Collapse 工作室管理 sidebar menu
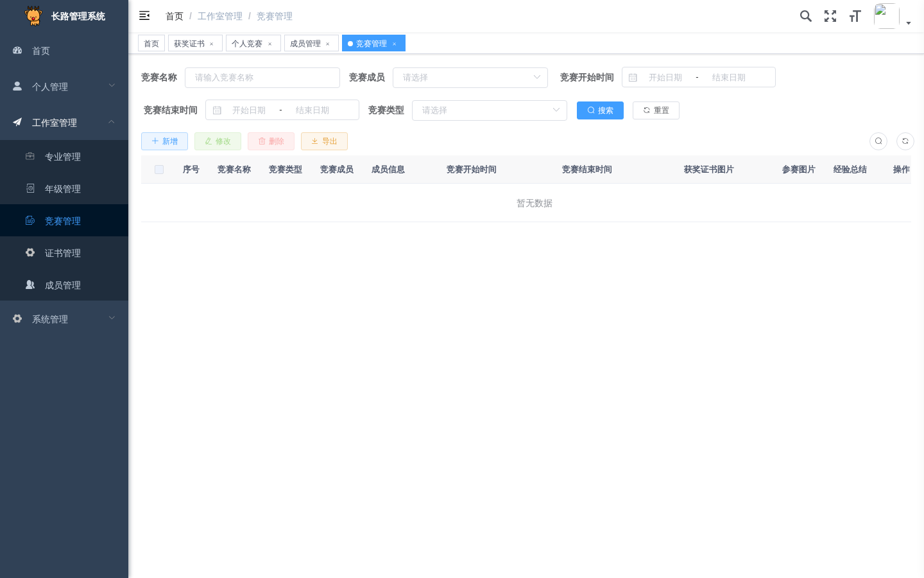Viewport: 924px width, 578px height. click(x=64, y=122)
